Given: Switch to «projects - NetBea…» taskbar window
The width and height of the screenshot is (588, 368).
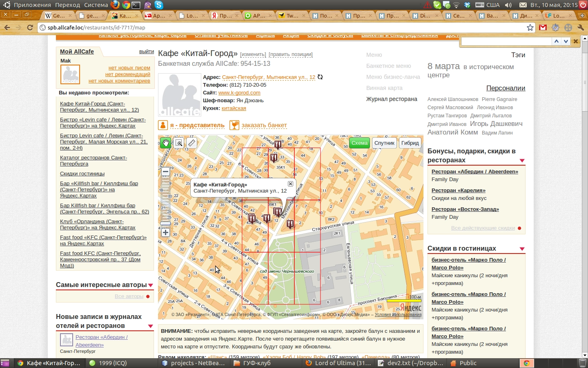Looking at the screenshot, I should click(x=194, y=363).
